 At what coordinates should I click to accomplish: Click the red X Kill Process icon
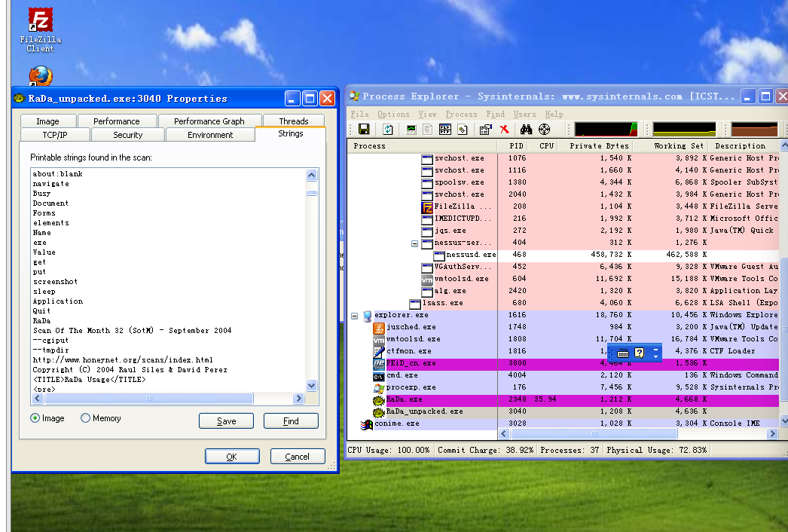(x=504, y=129)
